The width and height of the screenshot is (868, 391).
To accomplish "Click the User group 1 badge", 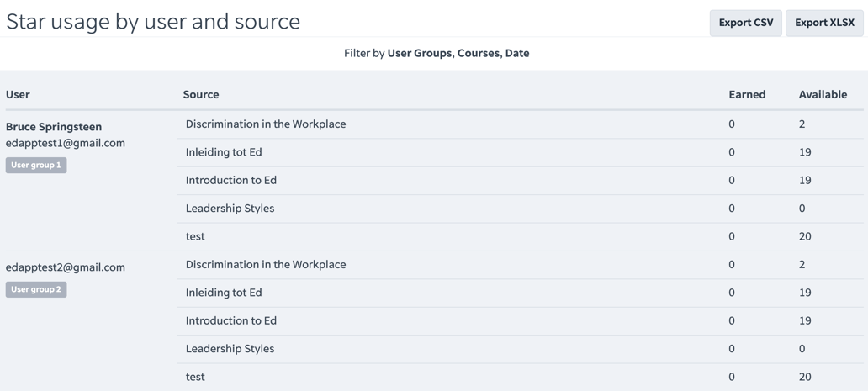I will pos(36,166).
